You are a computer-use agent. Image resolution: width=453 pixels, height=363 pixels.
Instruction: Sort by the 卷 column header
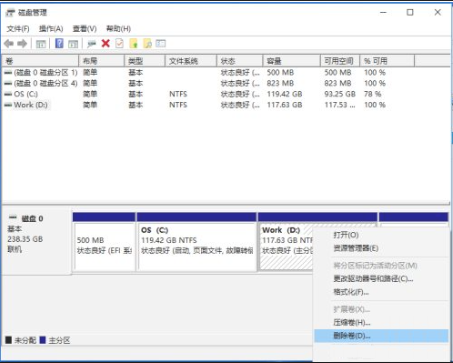click(41, 61)
